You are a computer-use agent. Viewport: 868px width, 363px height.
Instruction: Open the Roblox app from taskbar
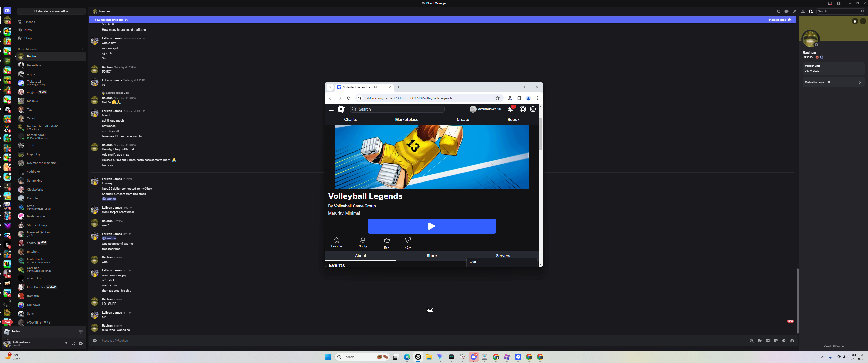(x=518, y=357)
